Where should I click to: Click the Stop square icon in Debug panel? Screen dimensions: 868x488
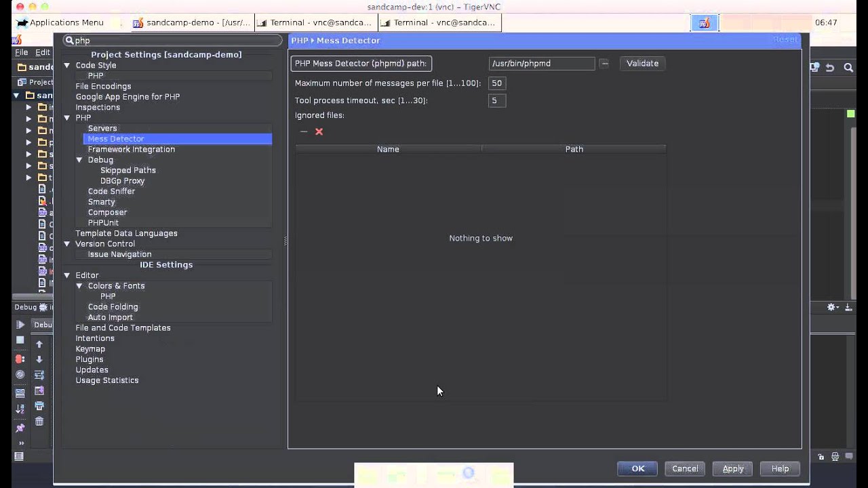pyautogui.click(x=20, y=340)
